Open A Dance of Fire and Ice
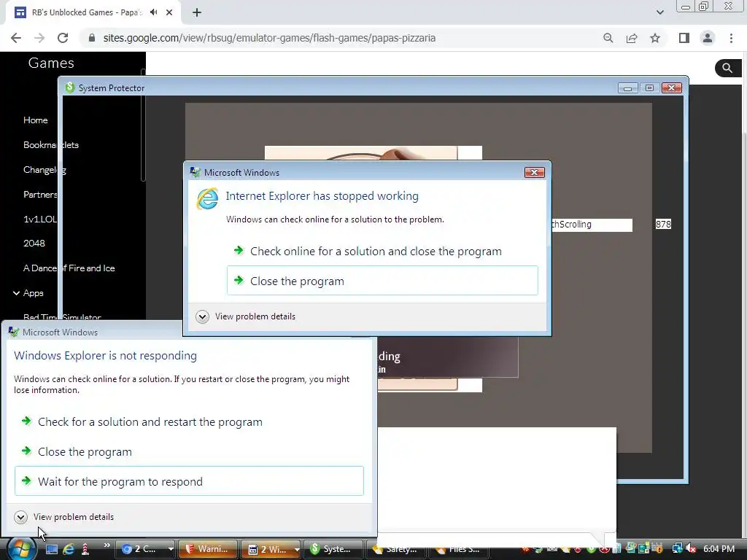 pos(69,268)
